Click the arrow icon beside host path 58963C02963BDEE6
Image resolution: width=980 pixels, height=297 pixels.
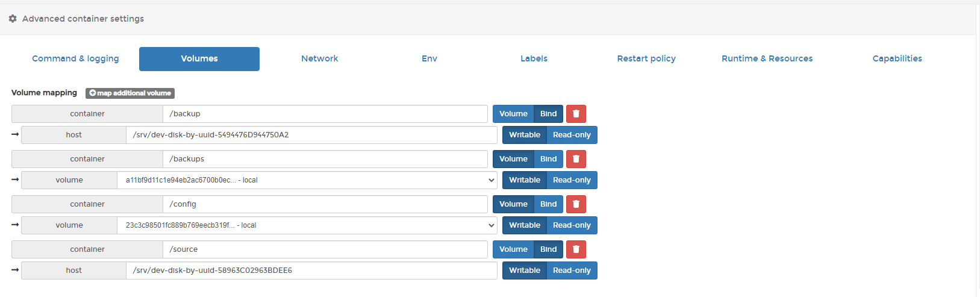coord(15,270)
